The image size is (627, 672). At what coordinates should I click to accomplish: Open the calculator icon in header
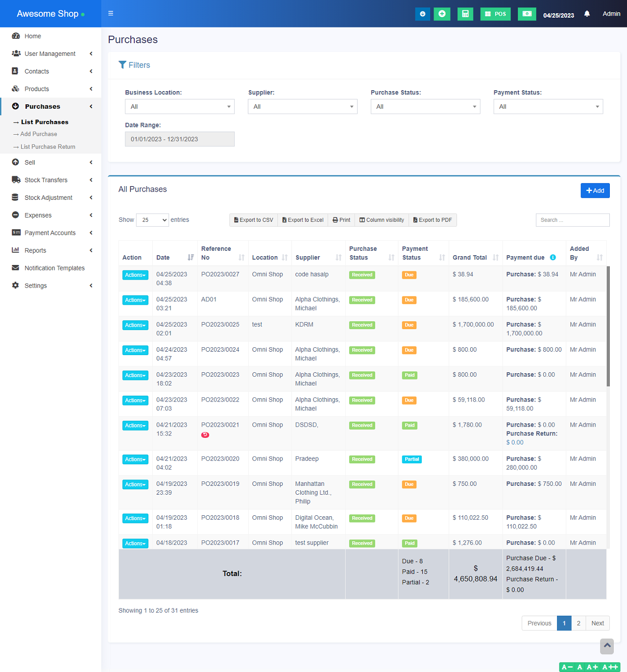465,14
